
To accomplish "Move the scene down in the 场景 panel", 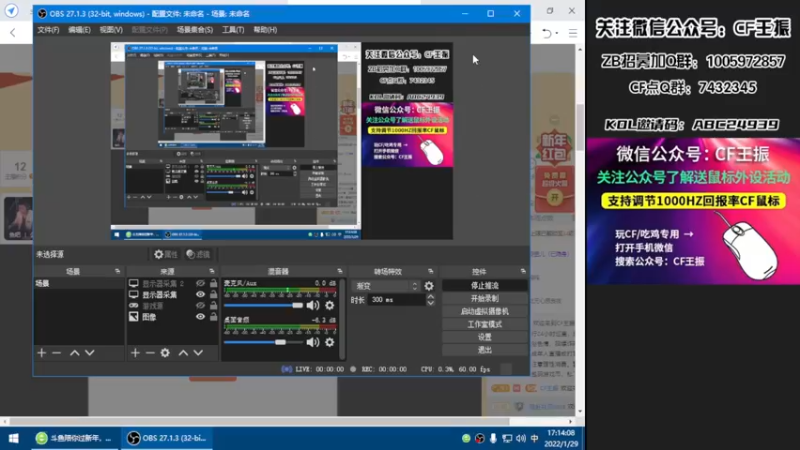I will (x=90, y=353).
